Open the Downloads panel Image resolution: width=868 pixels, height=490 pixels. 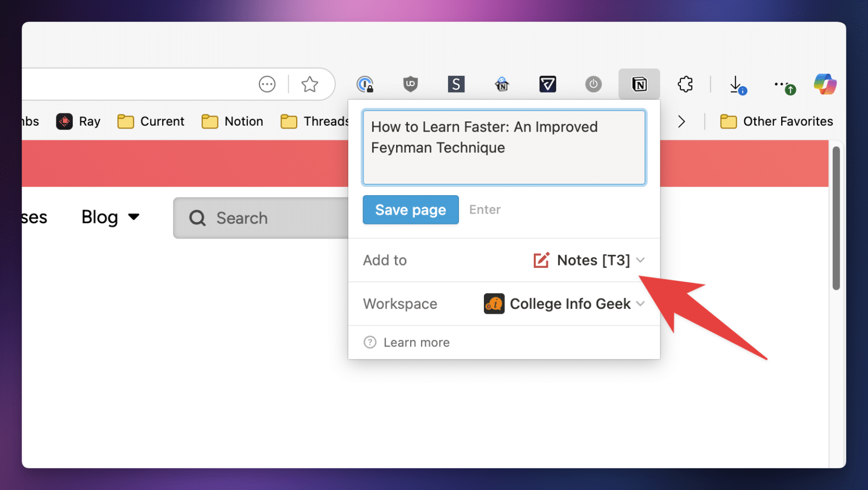coord(736,84)
